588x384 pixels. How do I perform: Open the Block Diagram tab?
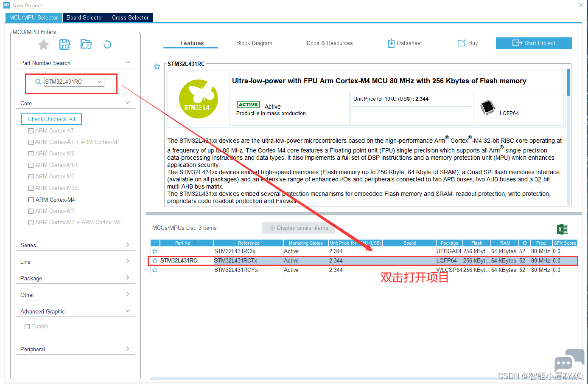(254, 43)
